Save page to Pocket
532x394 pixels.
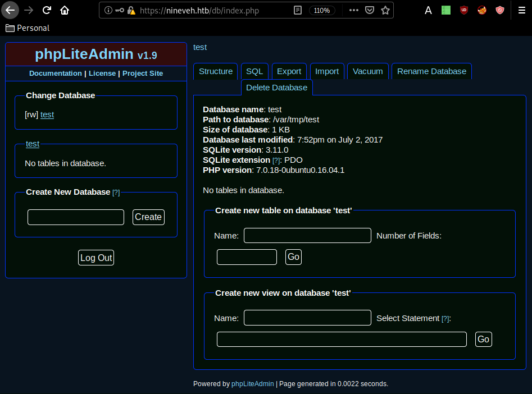tap(369, 10)
